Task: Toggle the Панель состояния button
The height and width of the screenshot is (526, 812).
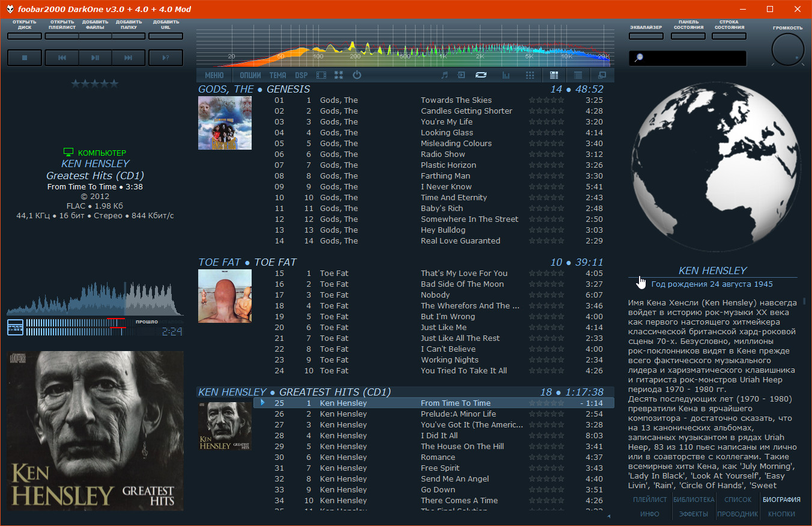Action: tap(688, 36)
